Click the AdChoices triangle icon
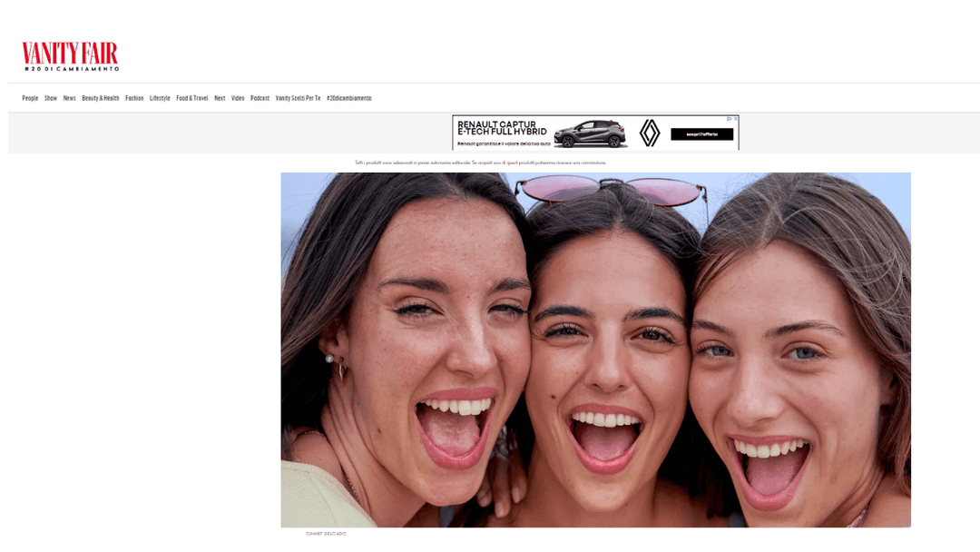 pyautogui.click(x=729, y=118)
